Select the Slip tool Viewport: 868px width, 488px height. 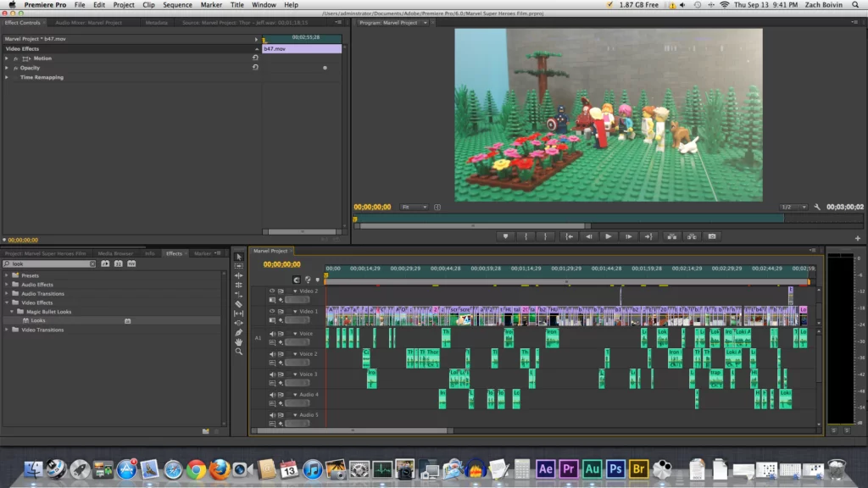click(x=238, y=313)
